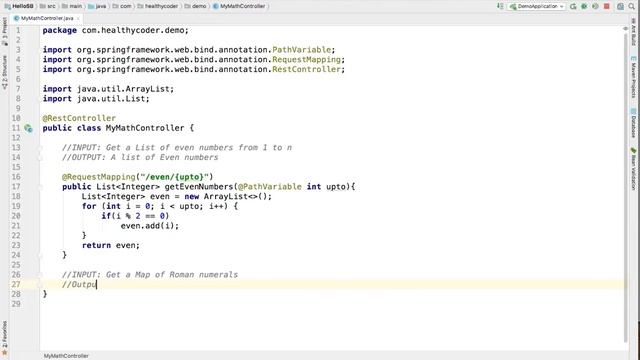Click the search everywhere magnifier icon
The width and height of the screenshot is (640, 360).
(x=631, y=6)
